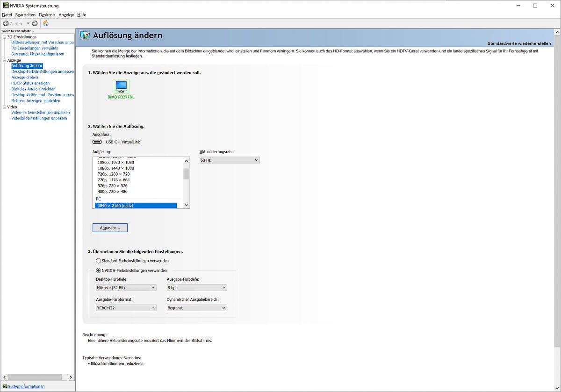Select NVIDIA-Farbeinstellungen verwenden radio button

tap(98, 271)
